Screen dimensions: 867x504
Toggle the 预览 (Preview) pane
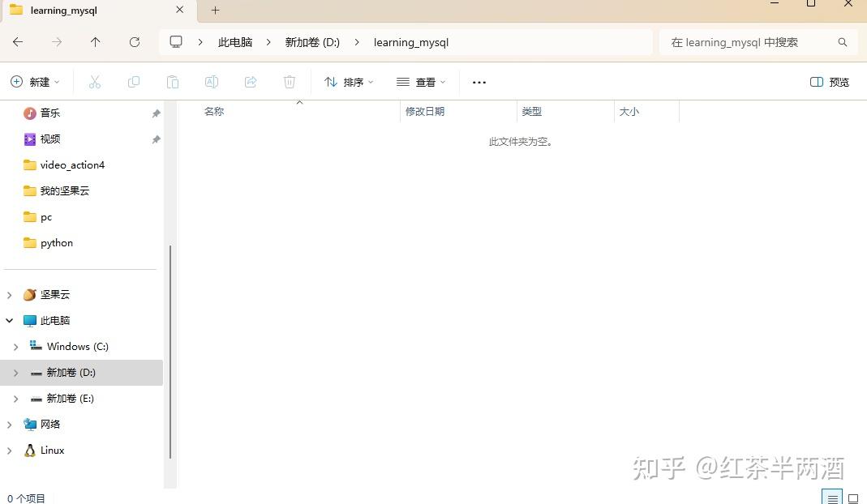(828, 81)
